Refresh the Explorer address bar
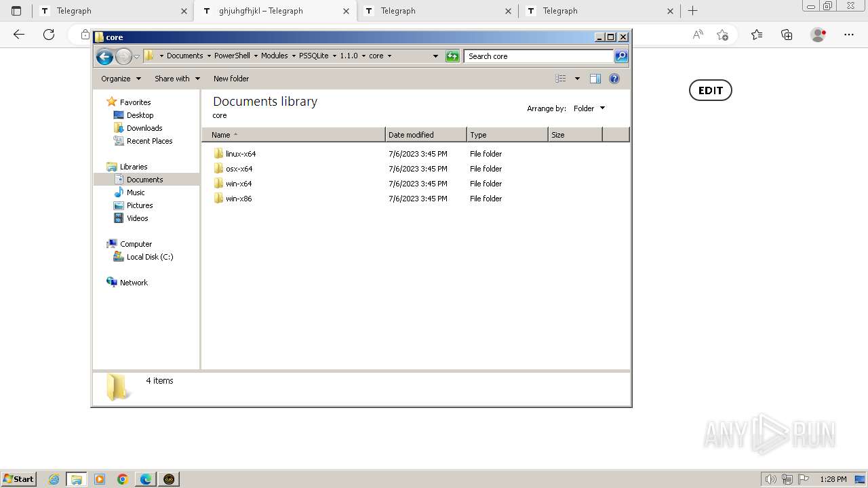Screen dimensions: 868x488 click(452, 56)
